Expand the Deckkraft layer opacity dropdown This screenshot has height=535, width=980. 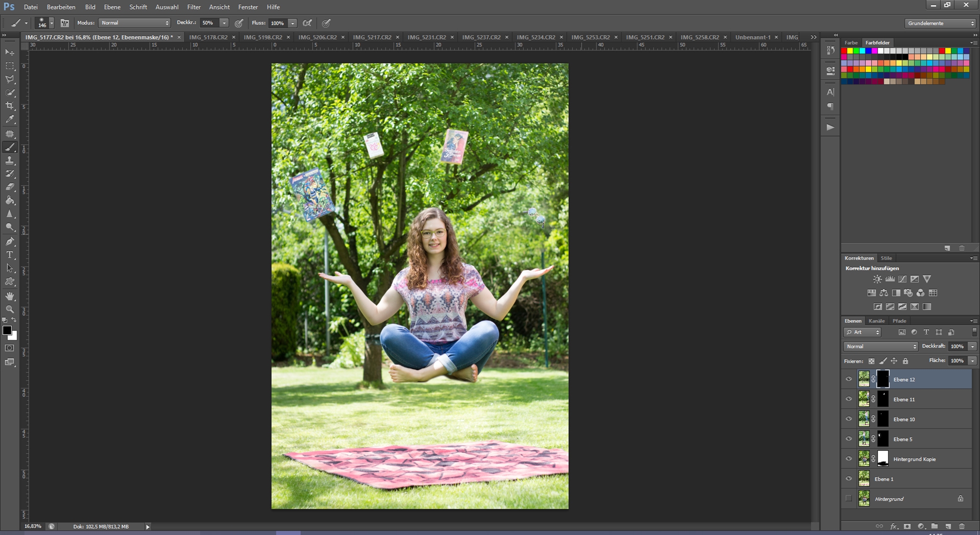click(972, 346)
